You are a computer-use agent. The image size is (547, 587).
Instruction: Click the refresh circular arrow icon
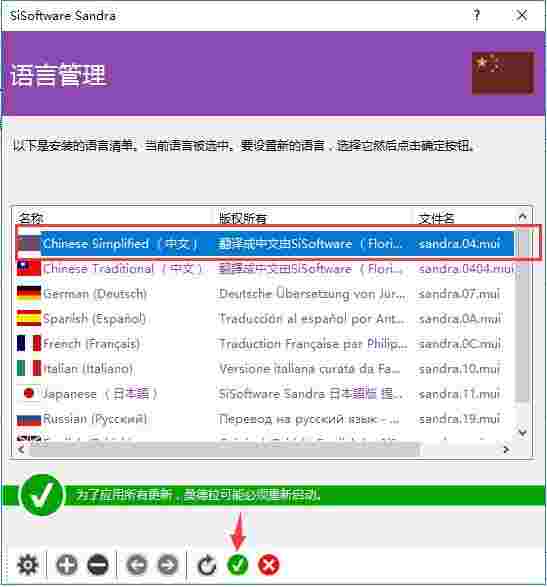tap(207, 565)
